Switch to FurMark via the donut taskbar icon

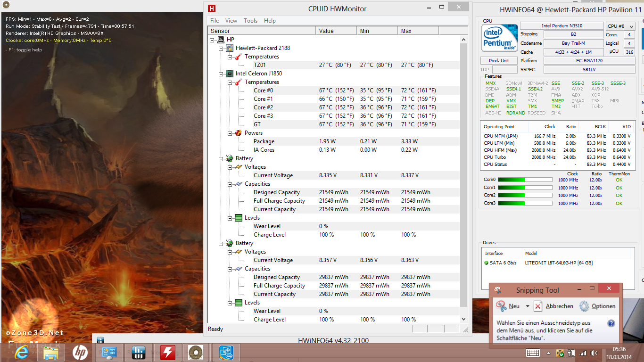click(x=196, y=352)
